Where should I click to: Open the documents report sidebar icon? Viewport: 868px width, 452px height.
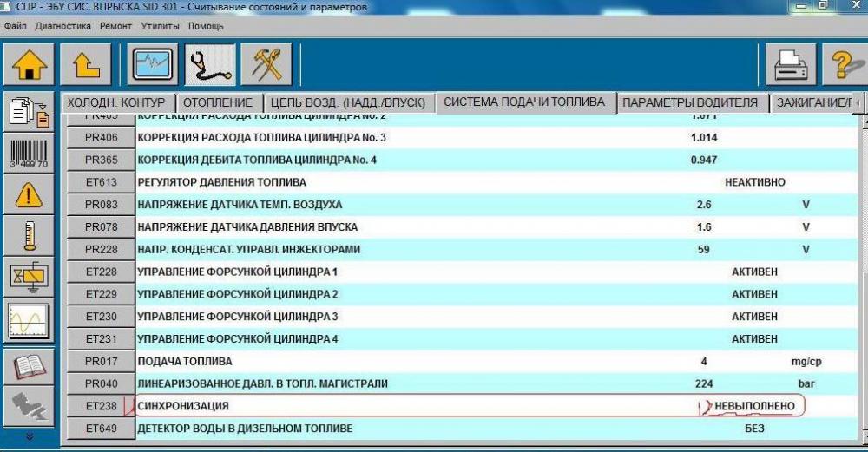[29, 111]
